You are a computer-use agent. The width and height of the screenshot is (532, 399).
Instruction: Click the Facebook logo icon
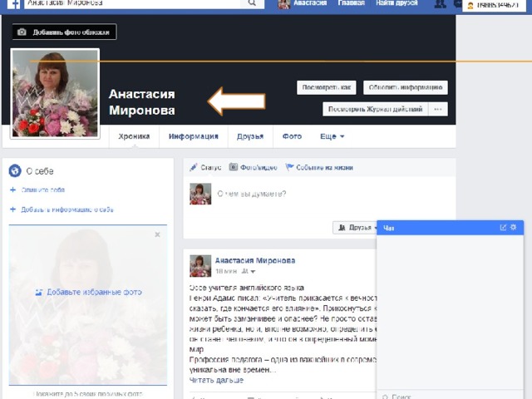point(15,4)
